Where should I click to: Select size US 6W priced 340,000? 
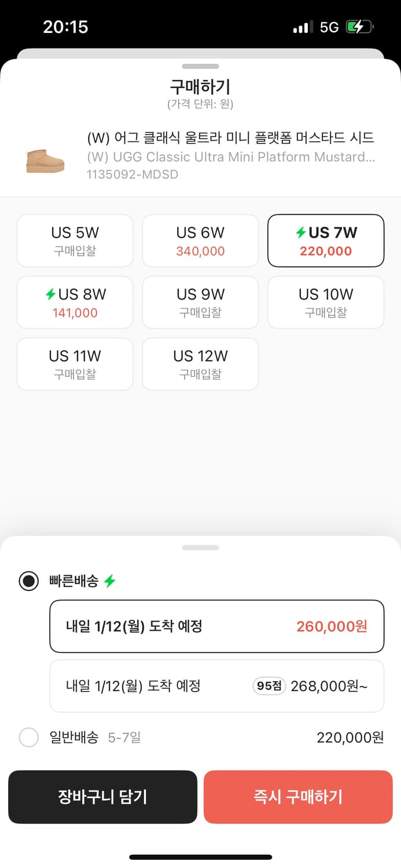(x=200, y=240)
